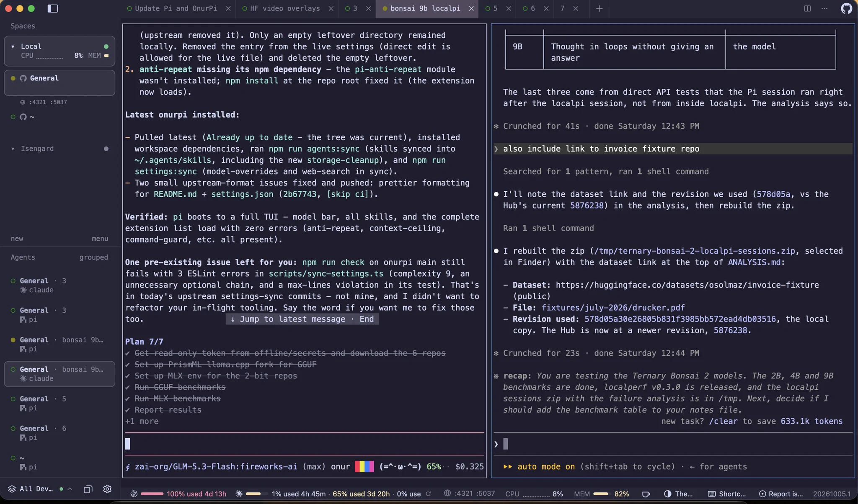The image size is (858, 504).
Task: Open theme switcher half-circle icon
Action: click(668, 494)
